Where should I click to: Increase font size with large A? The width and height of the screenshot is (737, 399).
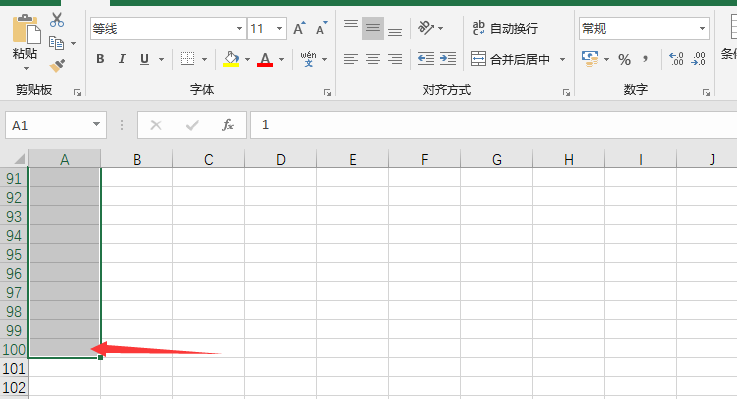(299, 29)
